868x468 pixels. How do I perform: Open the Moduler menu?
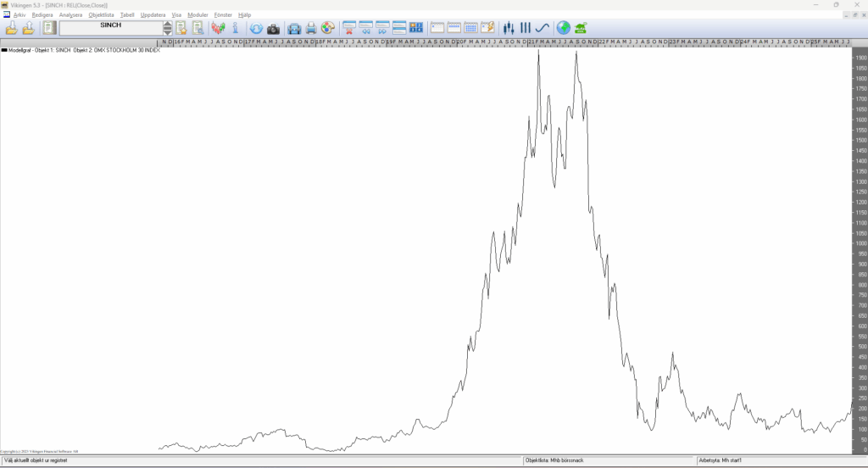click(x=198, y=15)
